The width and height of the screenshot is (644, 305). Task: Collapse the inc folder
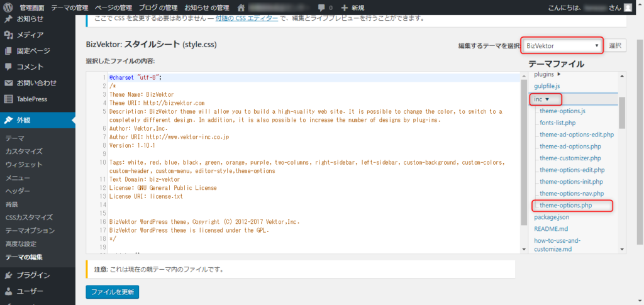541,99
